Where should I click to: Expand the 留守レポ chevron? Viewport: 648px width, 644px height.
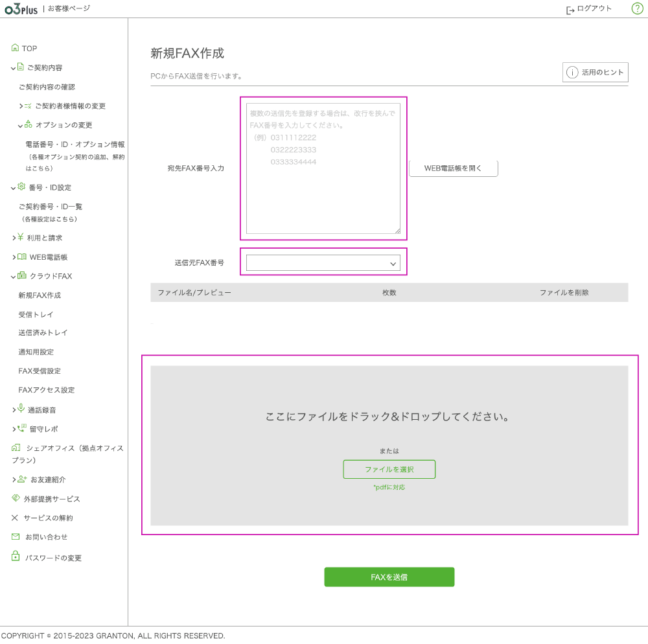click(14, 429)
